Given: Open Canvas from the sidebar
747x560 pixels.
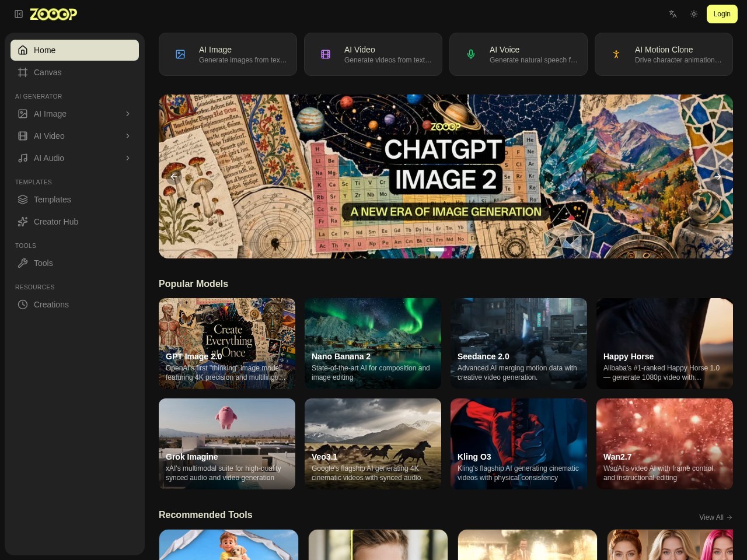Looking at the screenshot, I should (x=75, y=72).
